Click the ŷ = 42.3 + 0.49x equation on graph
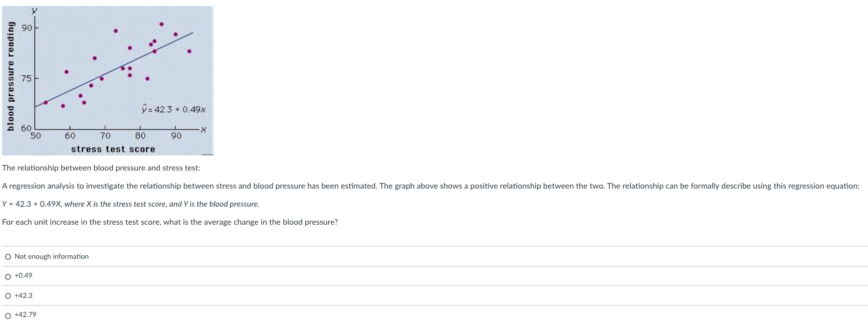 point(173,109)
